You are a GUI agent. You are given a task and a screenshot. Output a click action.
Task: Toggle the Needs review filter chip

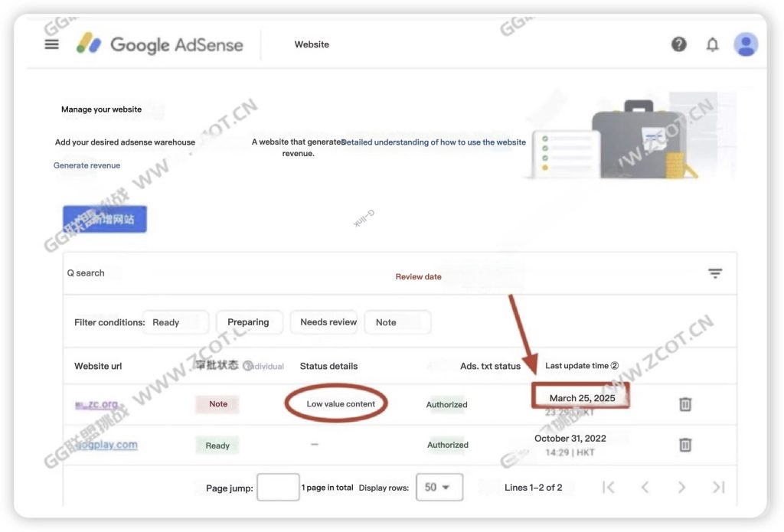(x=328, y=322)
